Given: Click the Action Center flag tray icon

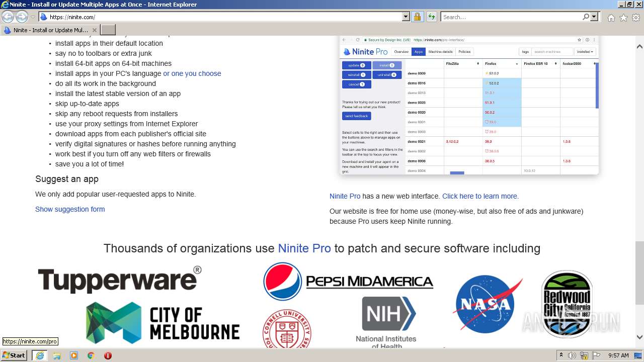Looking at the screenshot, I should point(595,355).
